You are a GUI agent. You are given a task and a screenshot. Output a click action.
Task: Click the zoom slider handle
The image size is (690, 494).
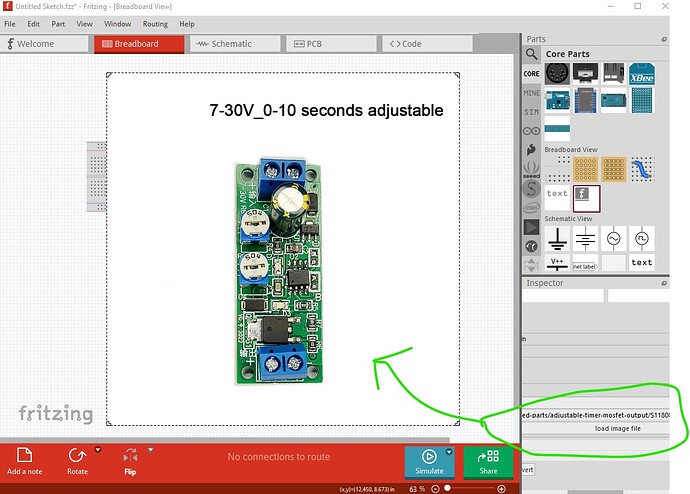[x=448, y=488]
